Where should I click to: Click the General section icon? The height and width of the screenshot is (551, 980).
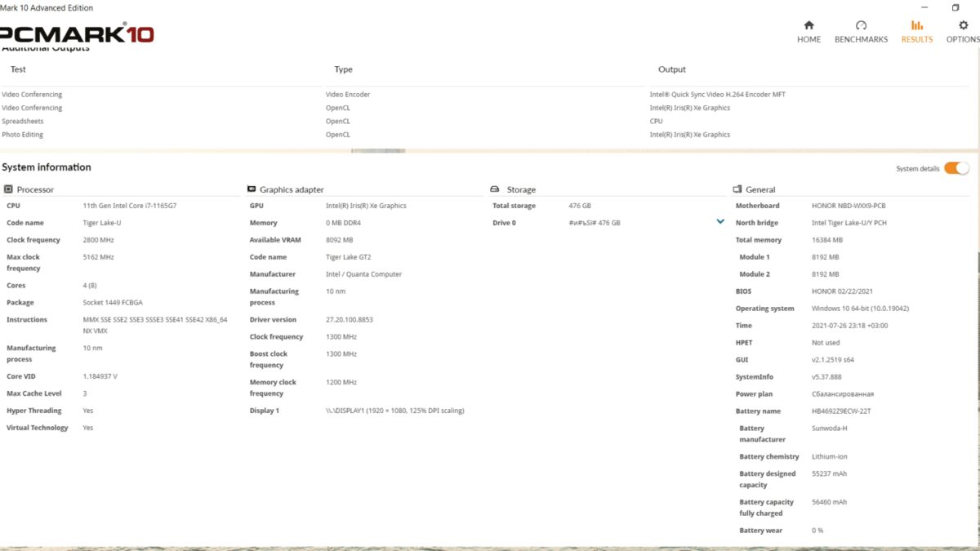(737, 189)
